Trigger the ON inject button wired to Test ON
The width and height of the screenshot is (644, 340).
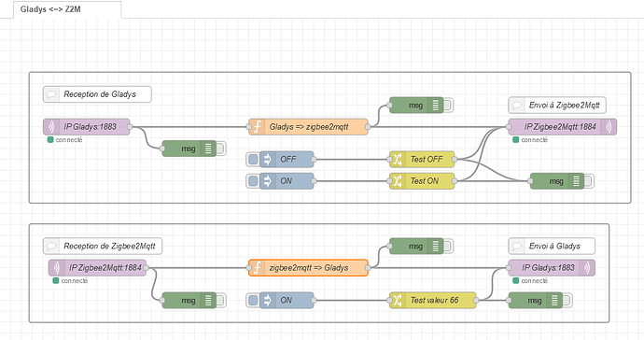(x=253, y=181)
